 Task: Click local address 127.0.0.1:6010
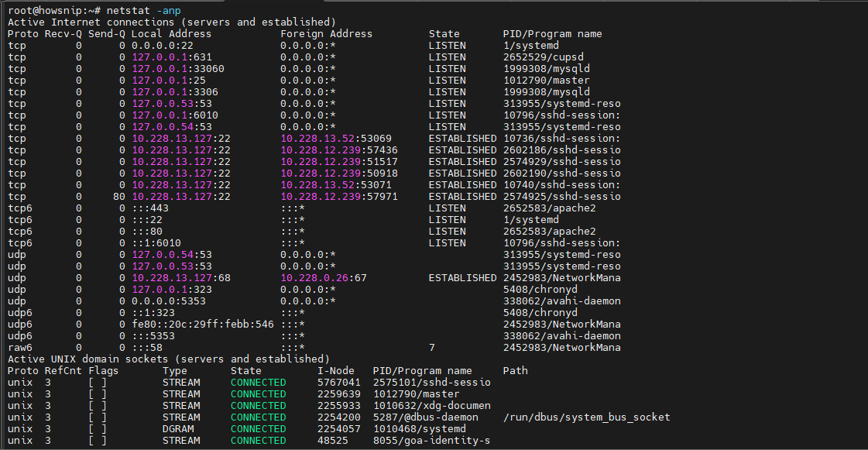click(174, 115)
